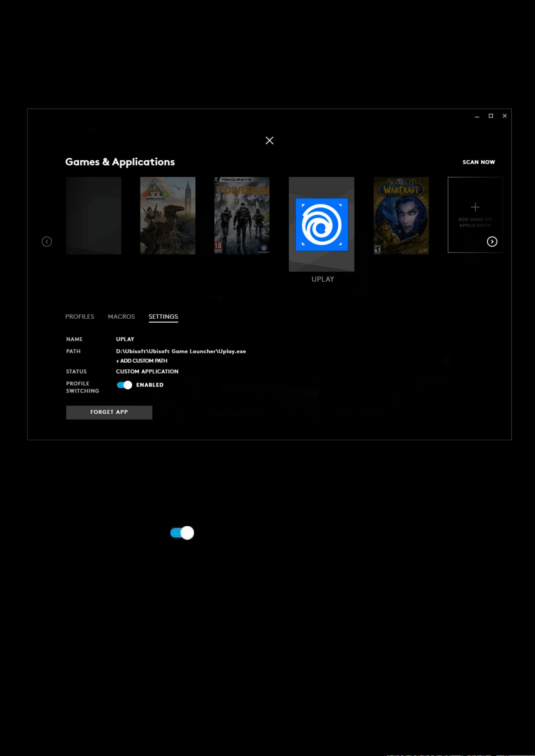Select the blank game tile before ARK
Viewport: 535px width, 756px height.
94,216
